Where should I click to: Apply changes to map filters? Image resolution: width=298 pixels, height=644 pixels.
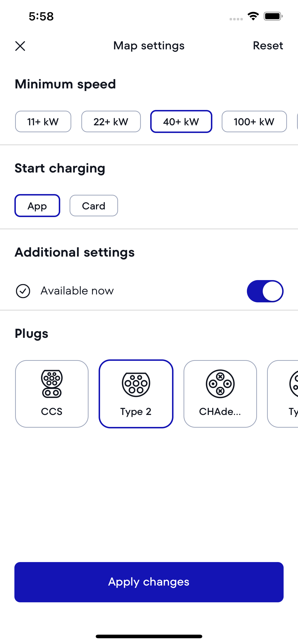point(149,582)
